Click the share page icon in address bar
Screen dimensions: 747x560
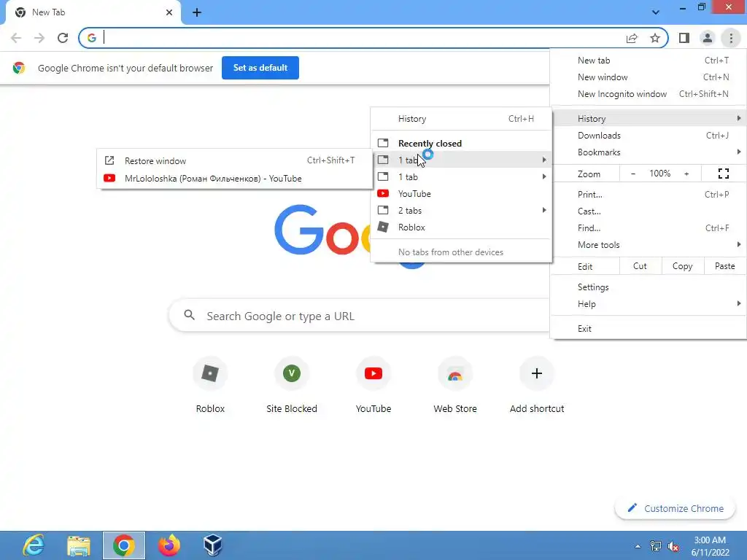tap(632, 38)
